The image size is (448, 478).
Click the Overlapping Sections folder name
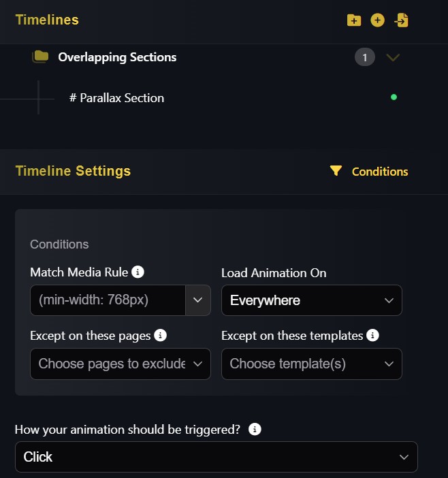click(x=117, y=57)
